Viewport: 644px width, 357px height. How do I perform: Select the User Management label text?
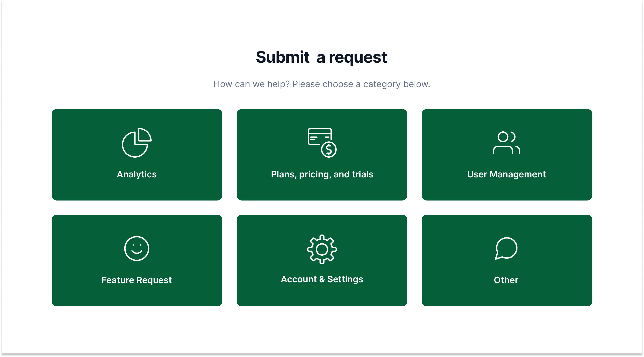coord(506,174)
